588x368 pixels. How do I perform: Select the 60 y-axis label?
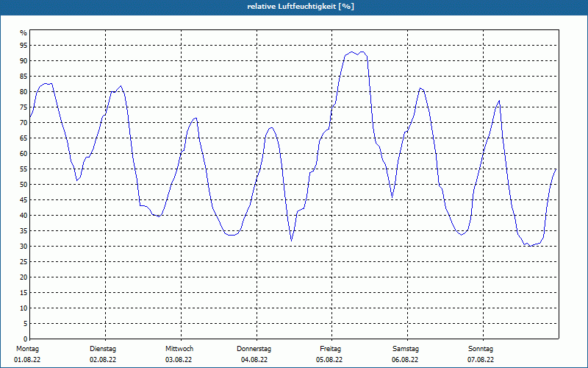click(24, 154)
